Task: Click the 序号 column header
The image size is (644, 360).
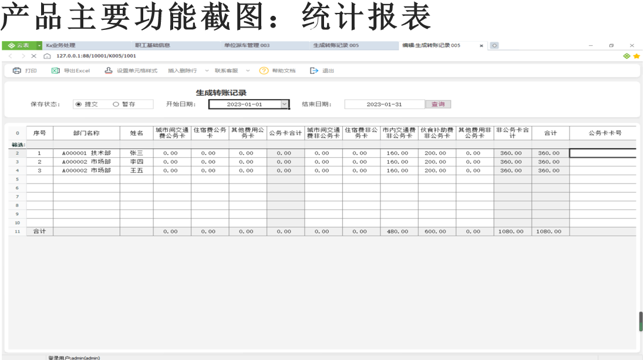Action: click(x=39, y=133)
